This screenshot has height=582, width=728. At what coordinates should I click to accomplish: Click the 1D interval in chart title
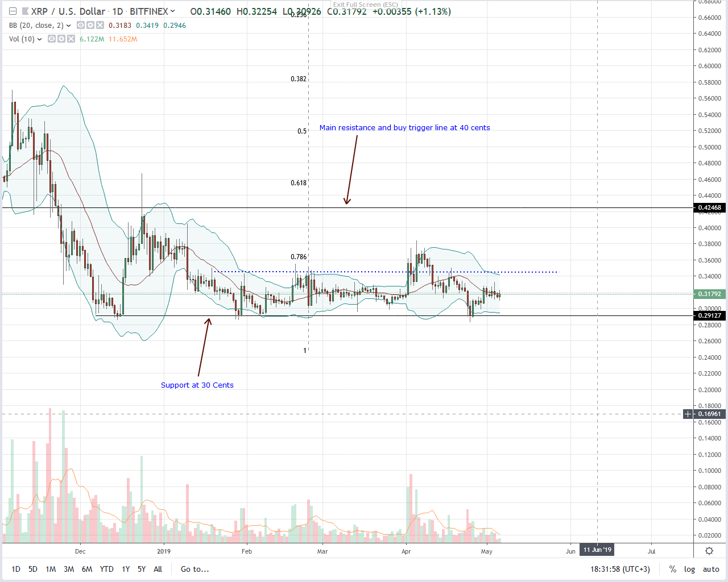[118, 11]
